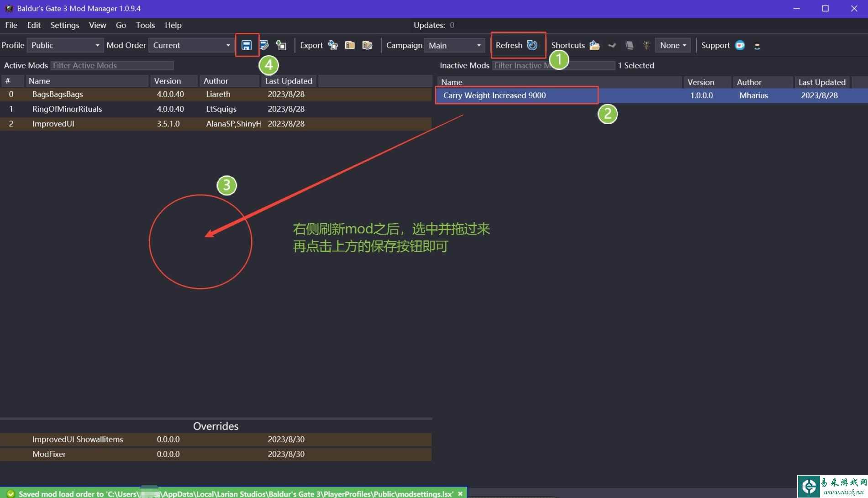Open the mods folder shortcut icon
The height and width of the screenshot is (498, 868).
point(594,45)
